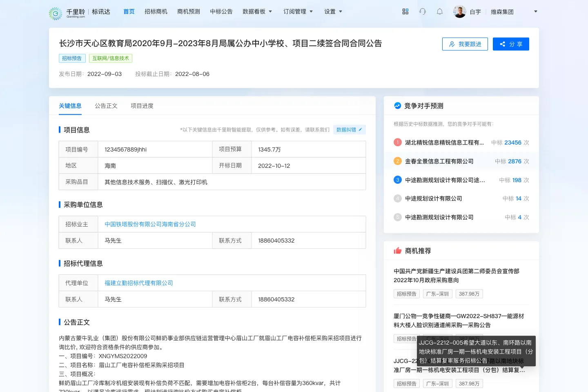Click the user avatar 白宇
The width and height of the screenshot is (588, 392).
(x=460, y=11)
